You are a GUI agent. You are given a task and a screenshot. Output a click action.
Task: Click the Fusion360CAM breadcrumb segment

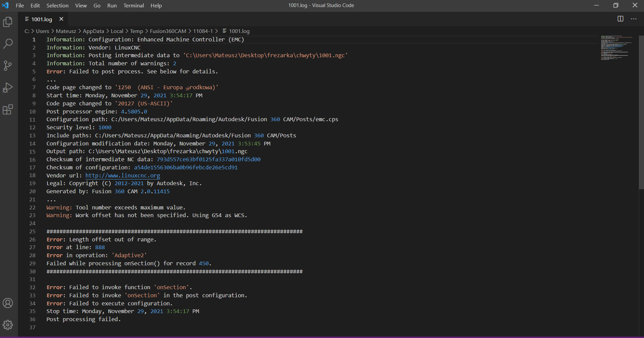[168, 31]
